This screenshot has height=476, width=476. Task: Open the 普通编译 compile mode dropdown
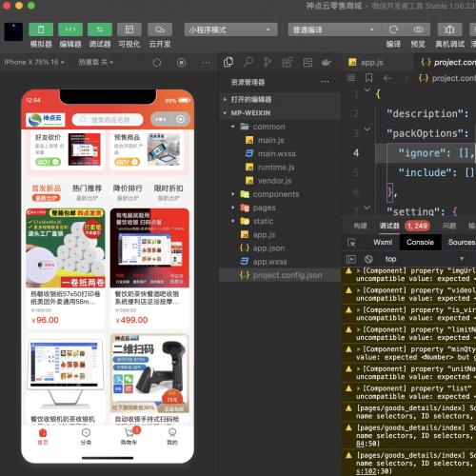click(x=334, y=30)
